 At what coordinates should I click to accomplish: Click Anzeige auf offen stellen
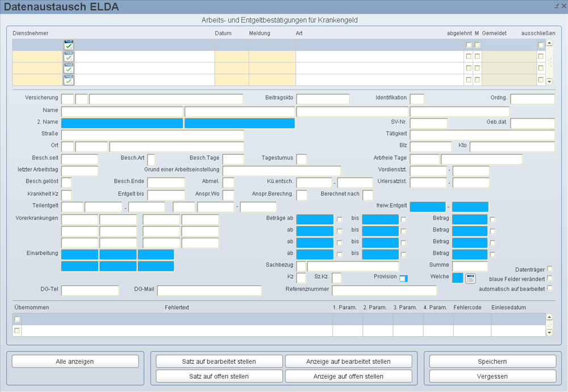pos(349,376)
